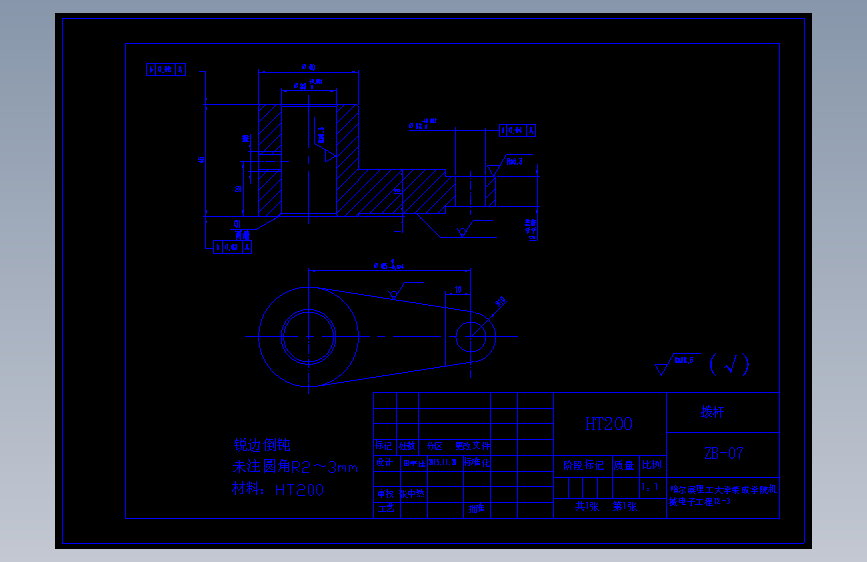Click the vertical 45 height dimension
867x562 pixels.
pos(201,159)
